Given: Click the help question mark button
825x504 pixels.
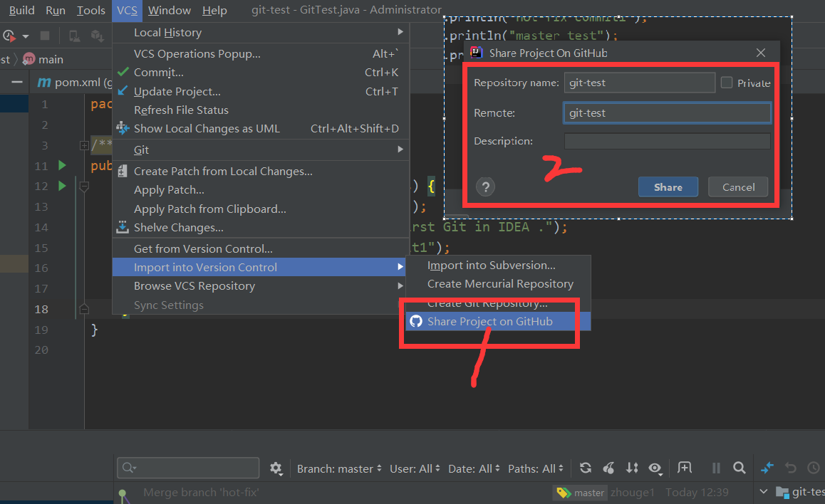Looking at the screenshot, I should (x=485, y=187).
